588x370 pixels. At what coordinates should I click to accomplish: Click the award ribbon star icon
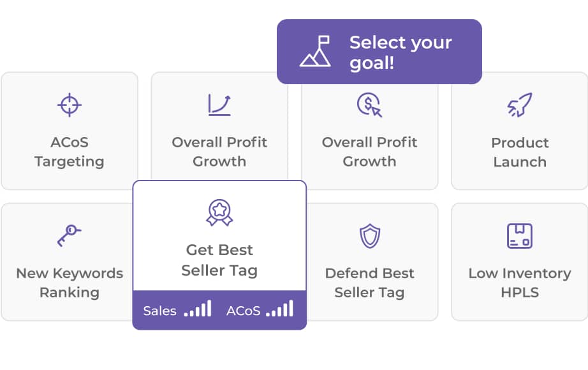[x=219, y=212]
